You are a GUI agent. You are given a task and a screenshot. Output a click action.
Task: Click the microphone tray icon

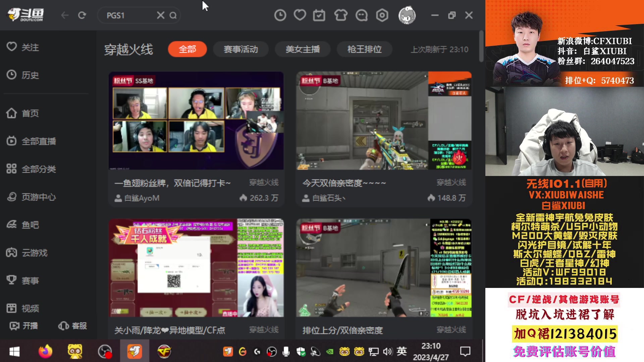(x=286, y=351)
